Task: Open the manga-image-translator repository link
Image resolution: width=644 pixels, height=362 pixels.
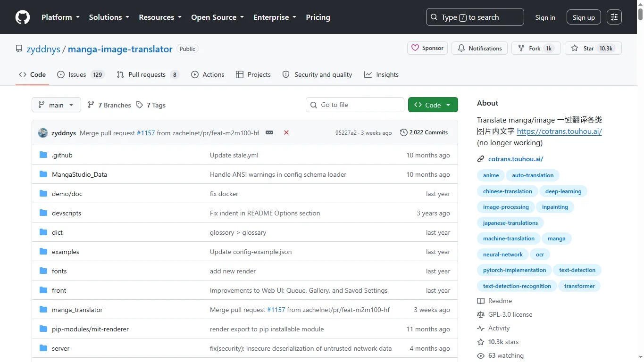Action: (120, 49)
